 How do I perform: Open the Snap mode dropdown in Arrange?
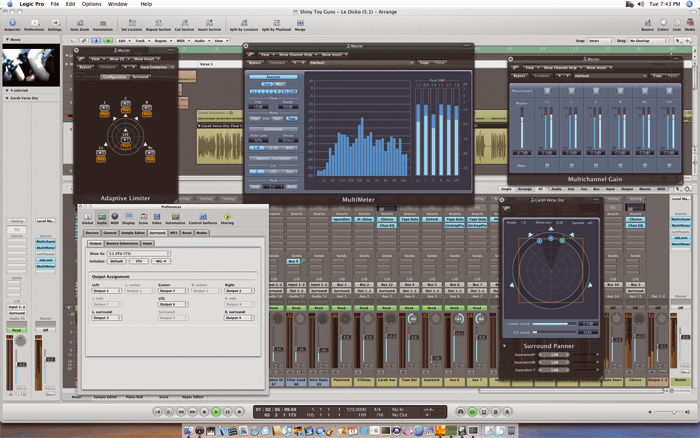click(x=601, y=41)
